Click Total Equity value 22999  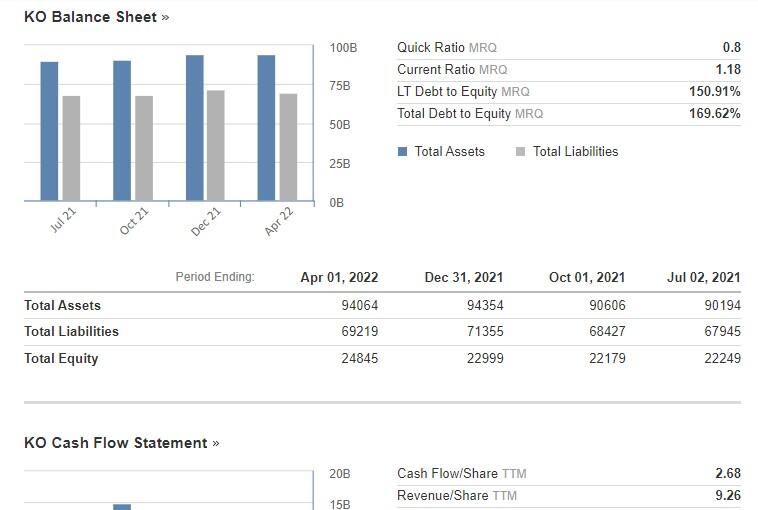point(485,359)
